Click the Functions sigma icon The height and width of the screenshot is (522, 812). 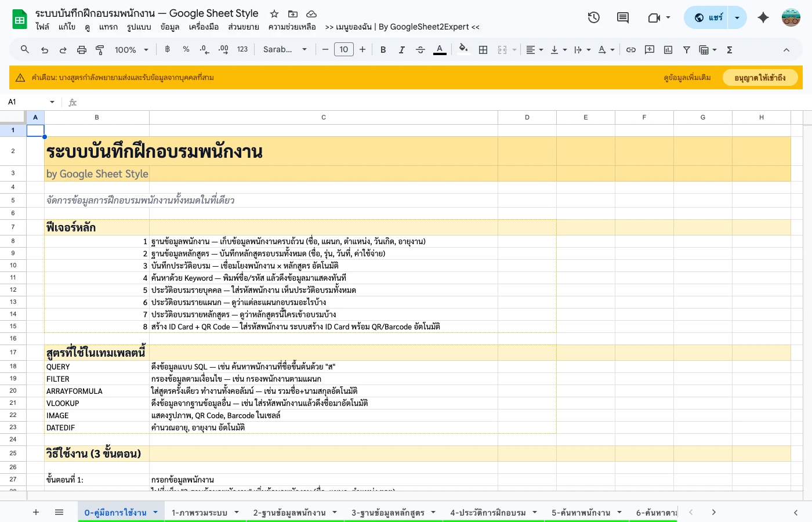click(x=729, y=49)
